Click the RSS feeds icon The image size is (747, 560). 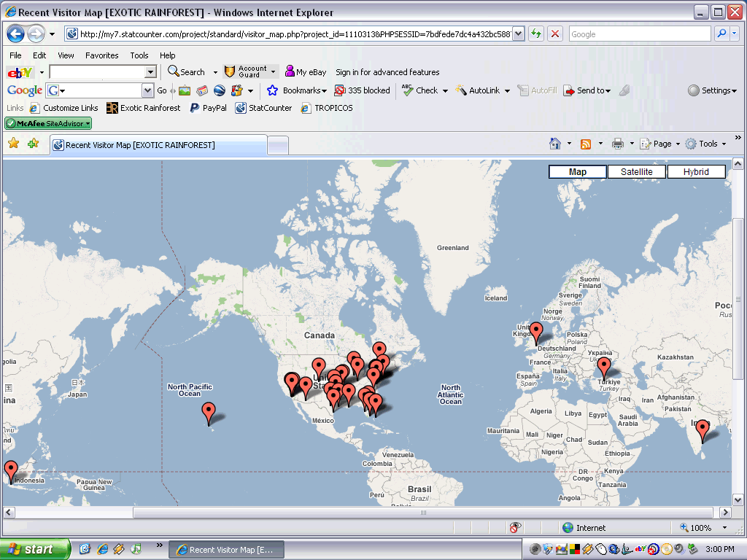pos(585,144)
